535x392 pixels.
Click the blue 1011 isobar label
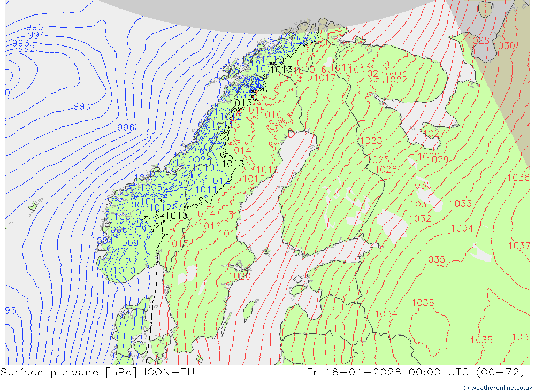[206, 190]
